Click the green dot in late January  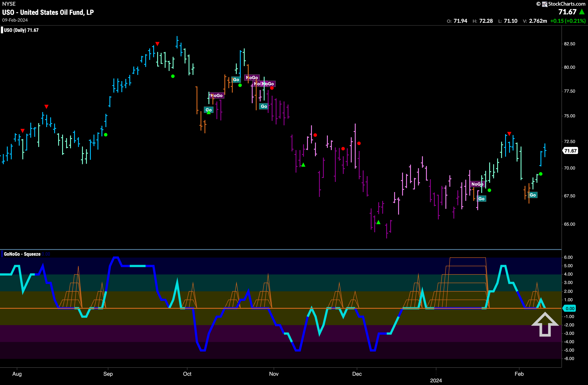pyautogui.click(x=489, y=190)
